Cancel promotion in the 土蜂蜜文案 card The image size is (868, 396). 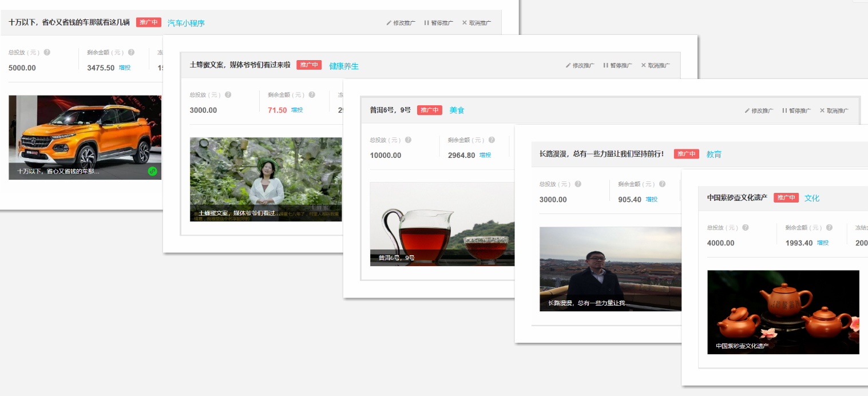(x=656, y=65)
